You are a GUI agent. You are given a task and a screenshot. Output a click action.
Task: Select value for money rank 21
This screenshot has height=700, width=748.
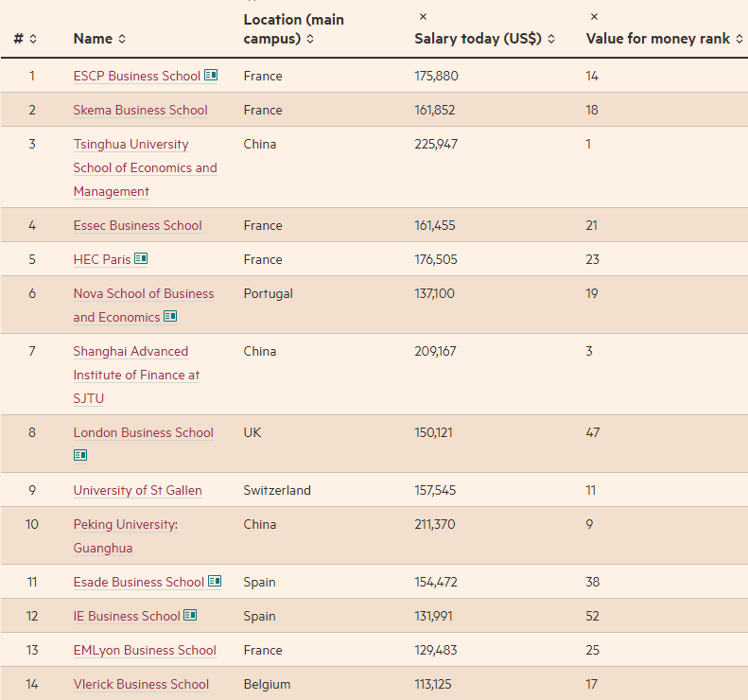(x=592, y=225)
